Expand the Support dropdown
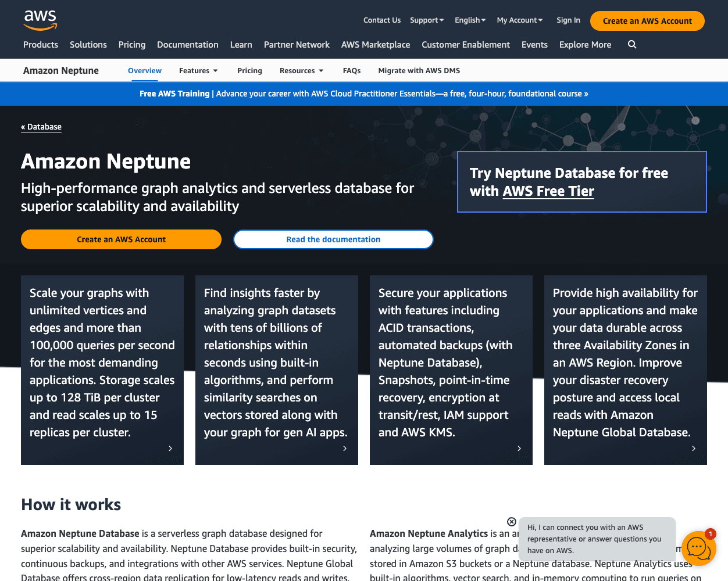Viewport: 728px width, 581px height. click(427, 20)
